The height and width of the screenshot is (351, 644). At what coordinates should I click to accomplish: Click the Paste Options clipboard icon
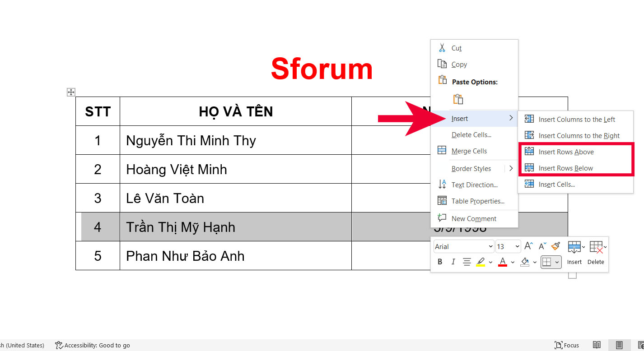point(458,99)
